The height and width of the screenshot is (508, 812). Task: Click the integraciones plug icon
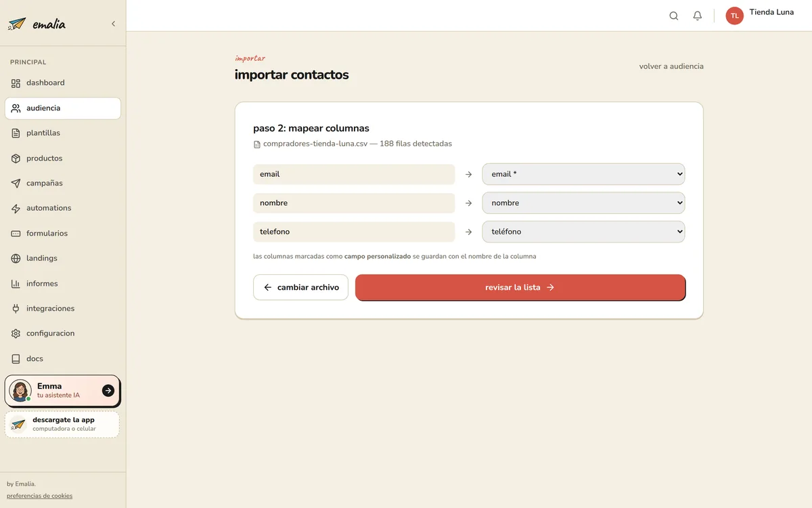(16, 309)
